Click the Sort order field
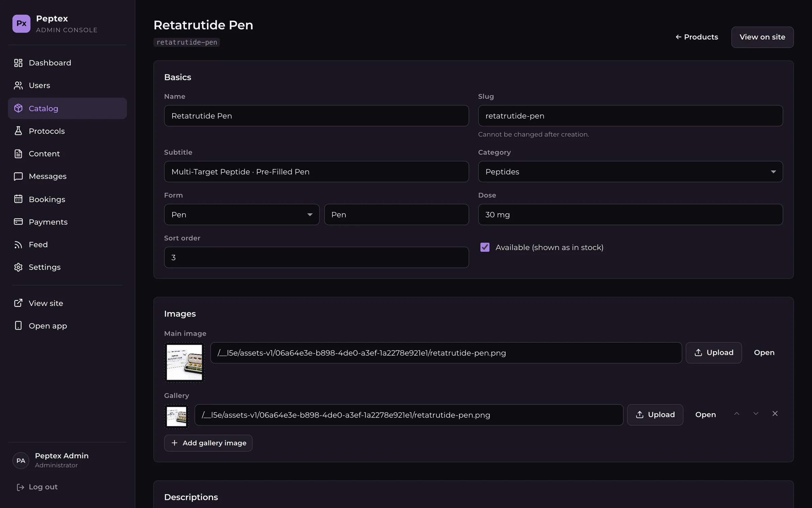 coord(316,257)
